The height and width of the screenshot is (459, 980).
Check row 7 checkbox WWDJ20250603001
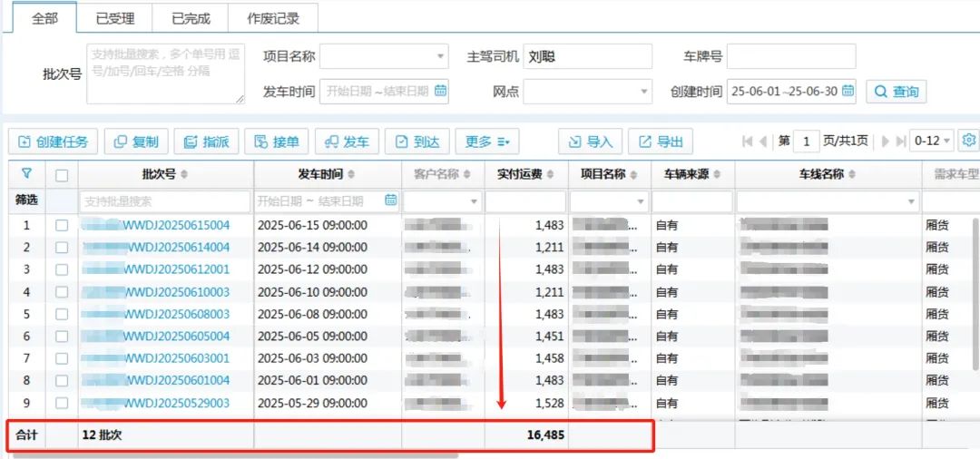62,358
